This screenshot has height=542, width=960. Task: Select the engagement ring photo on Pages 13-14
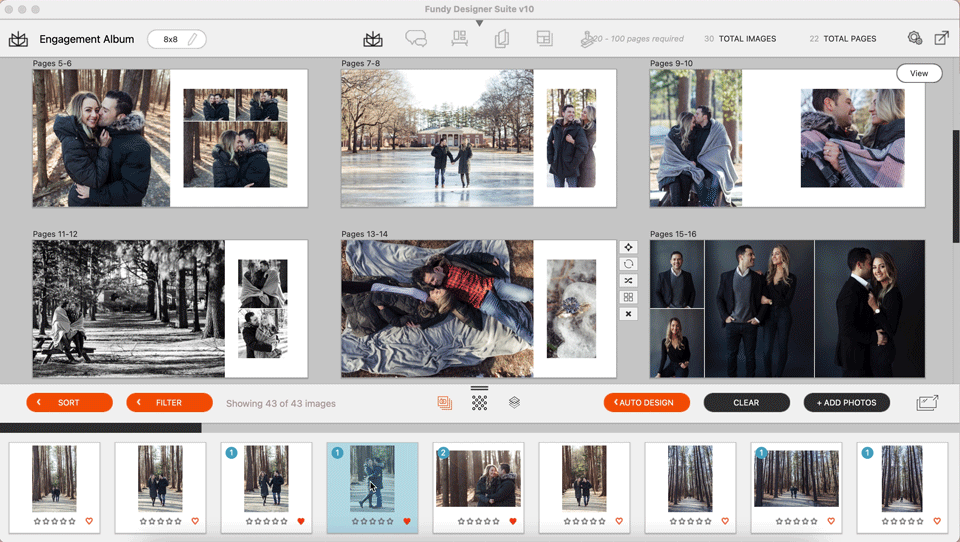[x=571, y=309]
